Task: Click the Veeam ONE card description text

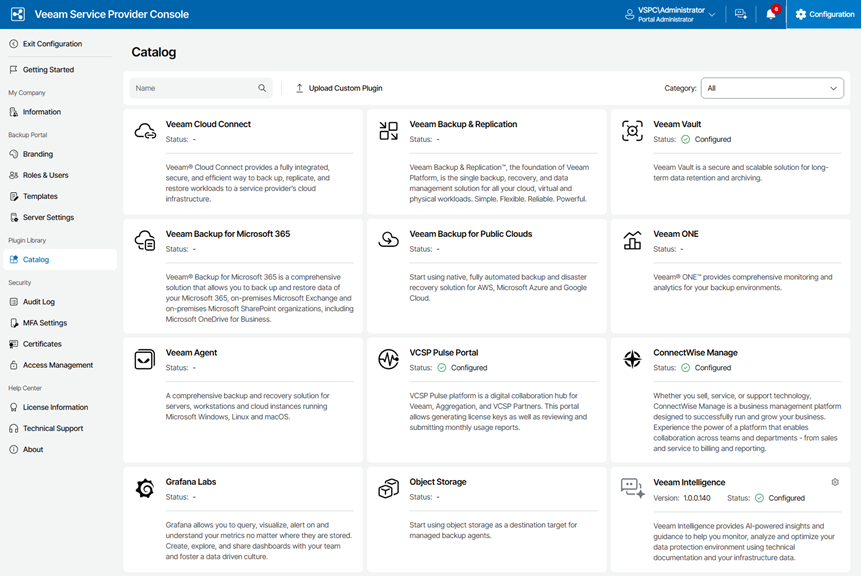Action: point(743,283)
